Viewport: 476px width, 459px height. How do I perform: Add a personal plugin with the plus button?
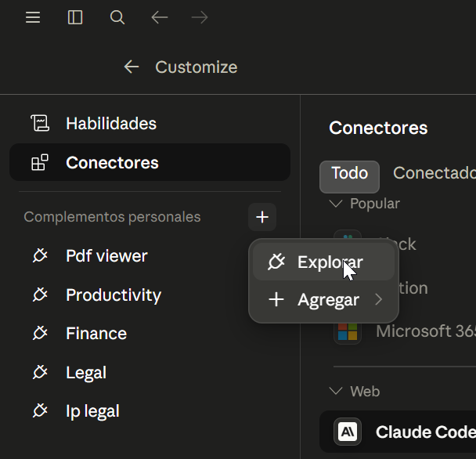(262, 217)
